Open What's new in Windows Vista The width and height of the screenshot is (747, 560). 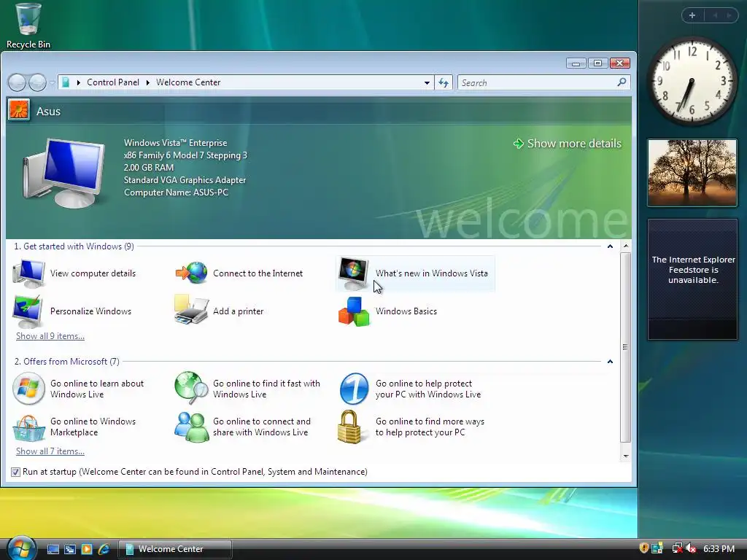point(415,273)
